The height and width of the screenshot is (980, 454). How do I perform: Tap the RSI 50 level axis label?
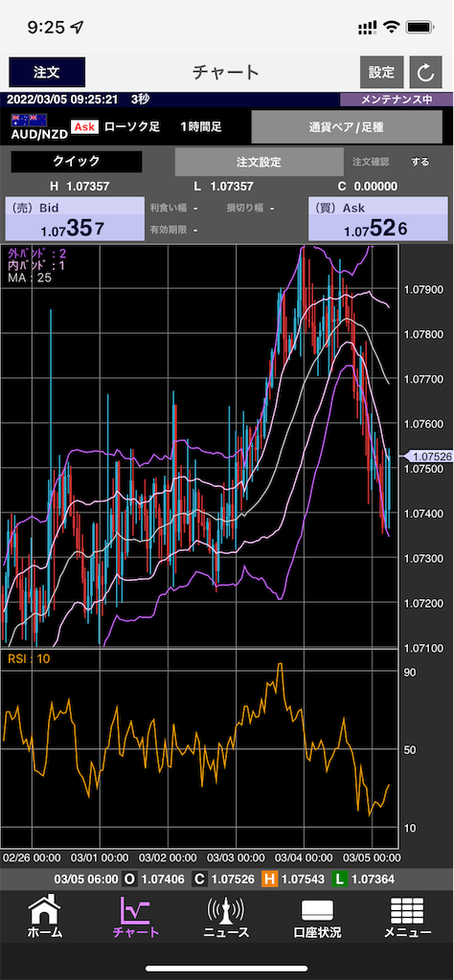coord(410,749)
